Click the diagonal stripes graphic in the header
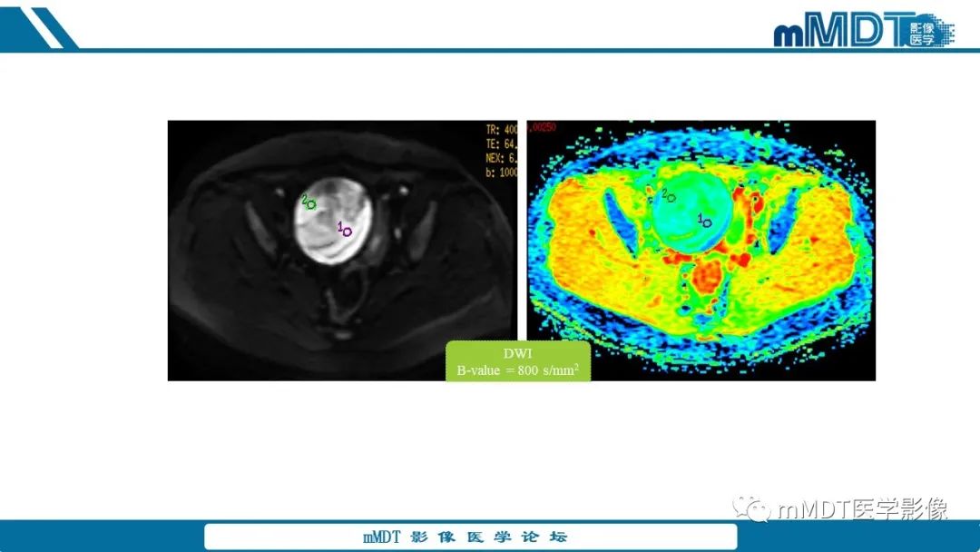 37,27
